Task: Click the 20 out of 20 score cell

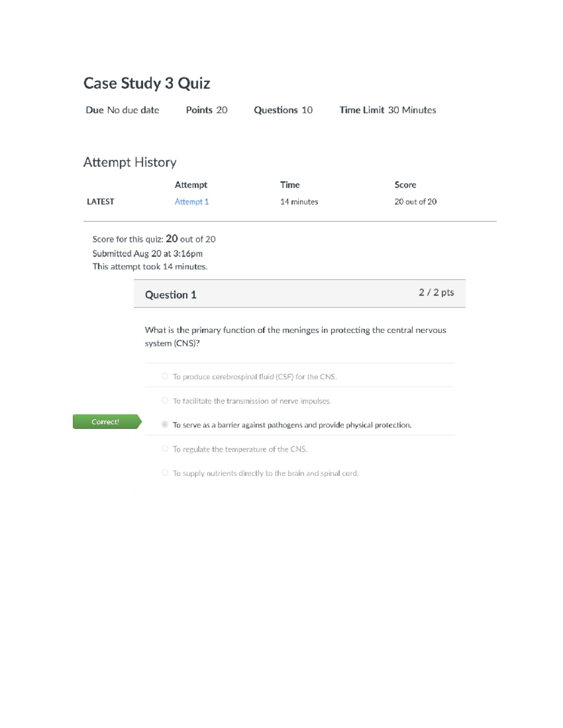Action: click(x=415, y=202)
